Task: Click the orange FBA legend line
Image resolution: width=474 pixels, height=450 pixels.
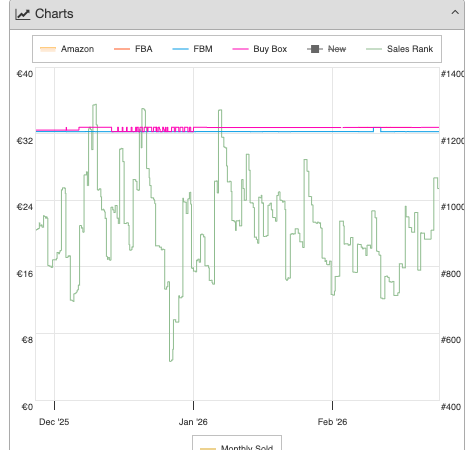Action: point(122,49)
